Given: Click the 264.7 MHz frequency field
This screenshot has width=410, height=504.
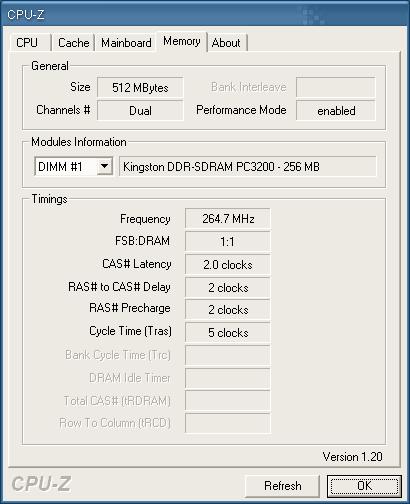Looking at the screenshot, I should pyautogui.click(x=228, y=219).
